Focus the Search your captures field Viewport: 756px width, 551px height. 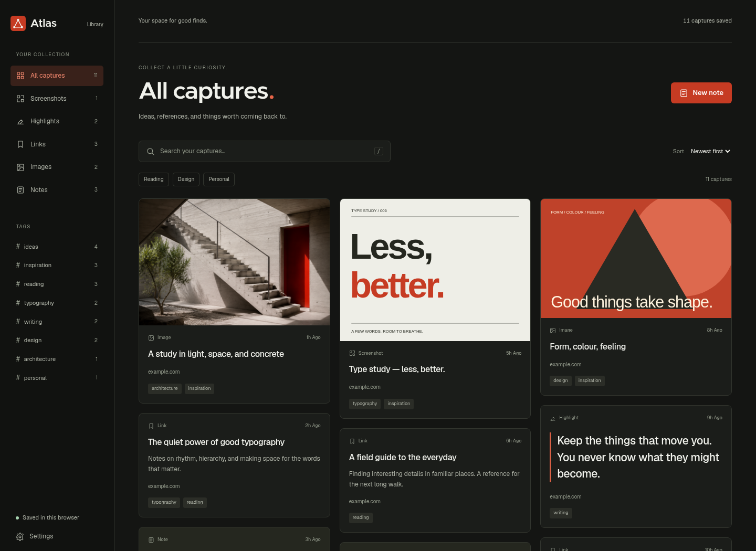coord(265,151)
